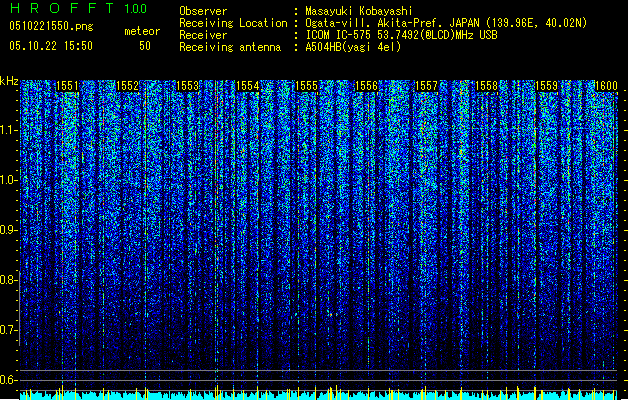
Task: Click the date stamp 05.10.22 15:50
Action: (x=51, y=46)
